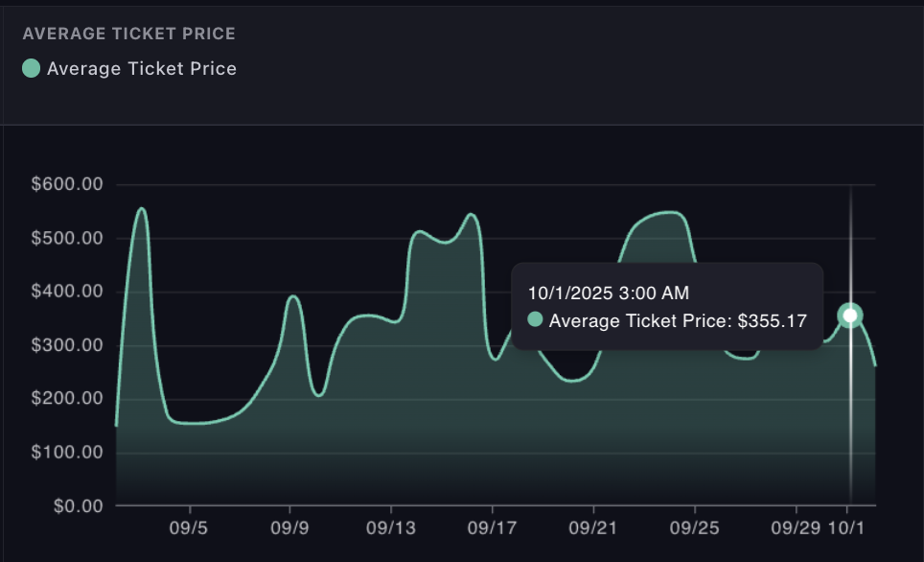Toggle the Average Ticket Price legend label

click(x=141, y=68)
